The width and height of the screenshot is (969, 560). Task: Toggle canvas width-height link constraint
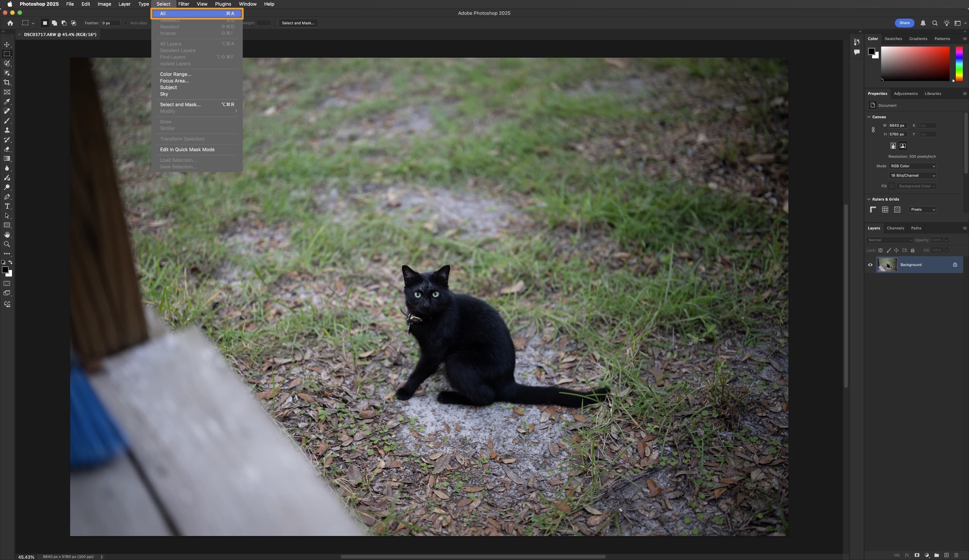pos(873,130)
